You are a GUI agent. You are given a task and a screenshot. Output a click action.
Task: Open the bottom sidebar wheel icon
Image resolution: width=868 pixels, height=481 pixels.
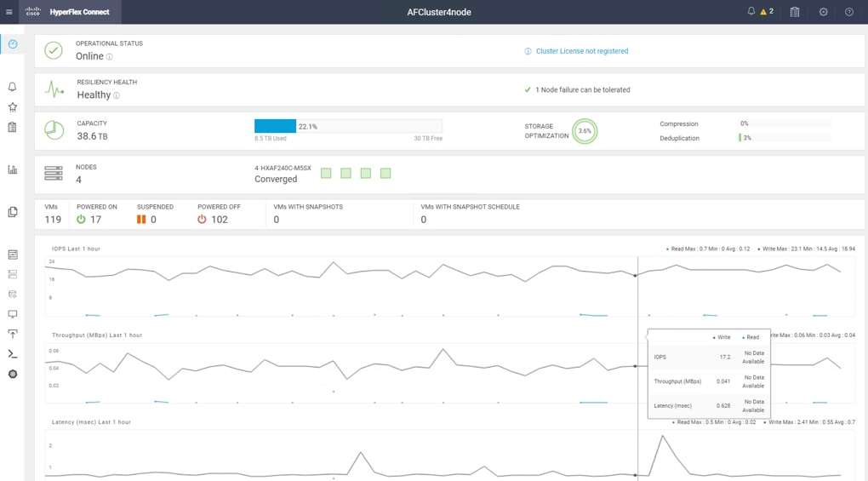coord(13,375)
